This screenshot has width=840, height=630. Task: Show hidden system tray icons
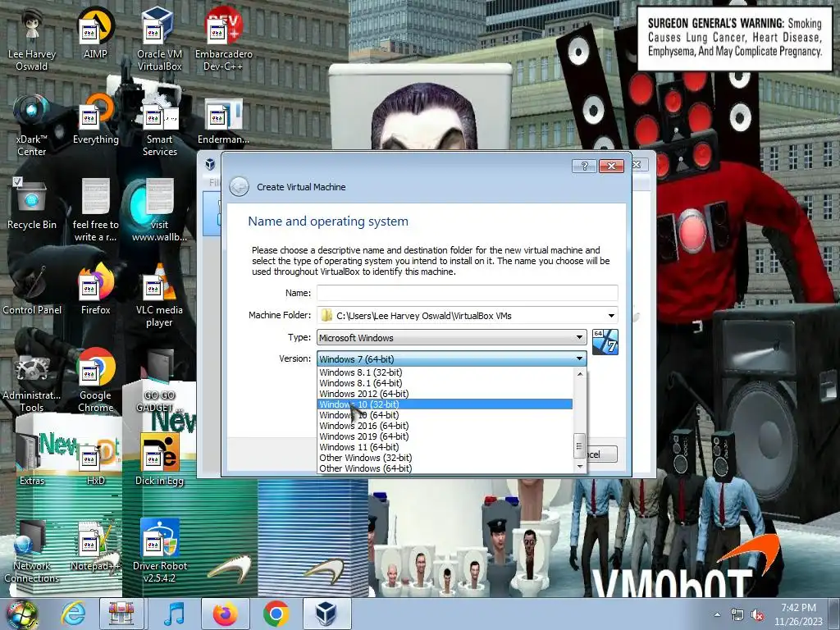[x=717, y=615]
